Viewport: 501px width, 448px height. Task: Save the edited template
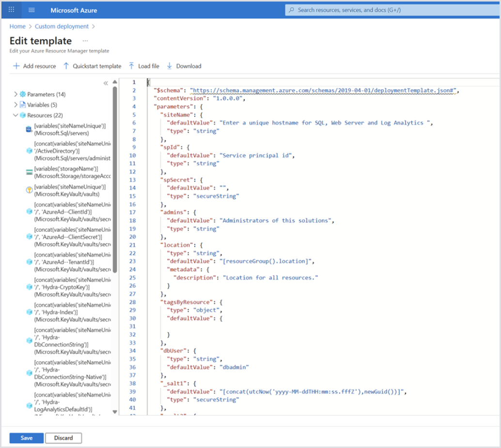click(27, 438)
